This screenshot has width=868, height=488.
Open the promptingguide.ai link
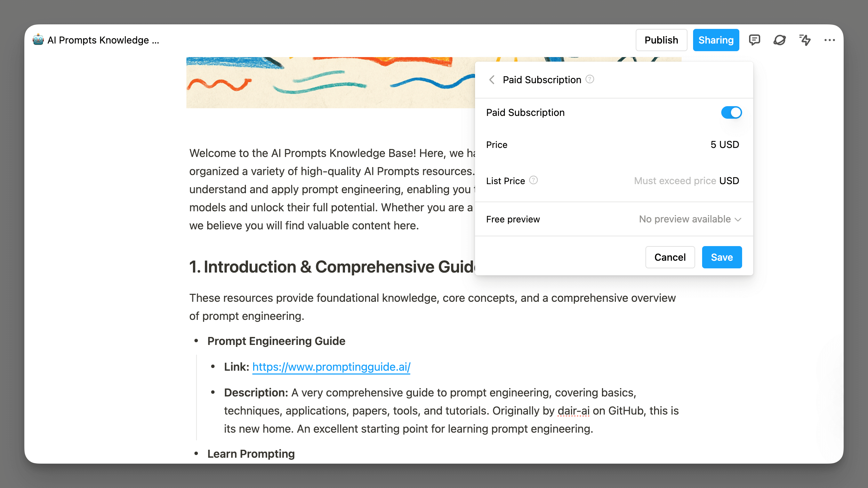[x=331, y=367]
